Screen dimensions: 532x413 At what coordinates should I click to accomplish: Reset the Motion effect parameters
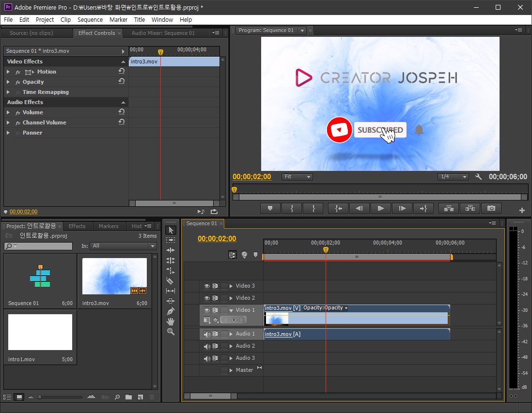(122, 71)
